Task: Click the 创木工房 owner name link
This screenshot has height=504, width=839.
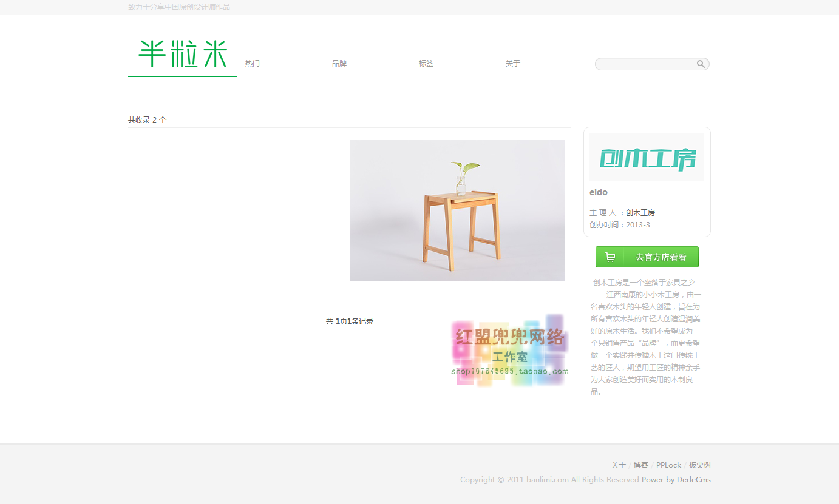Action: (x=640, y=213)
